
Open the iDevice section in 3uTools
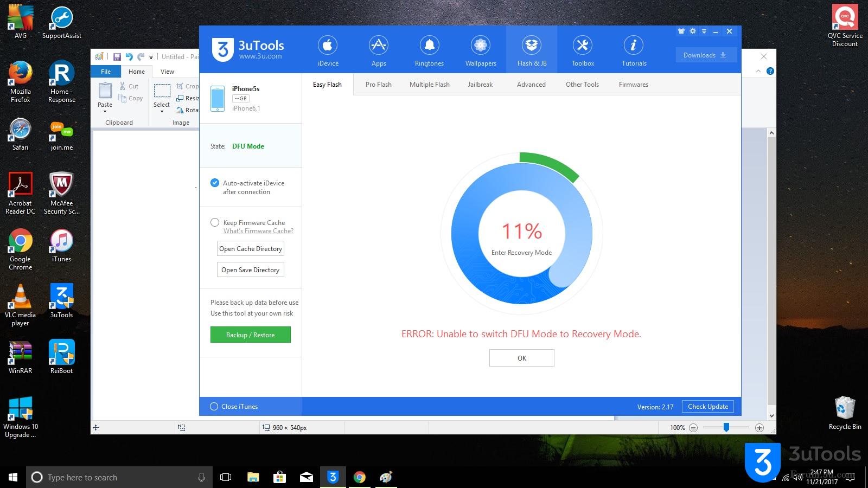tap(328, 51)
